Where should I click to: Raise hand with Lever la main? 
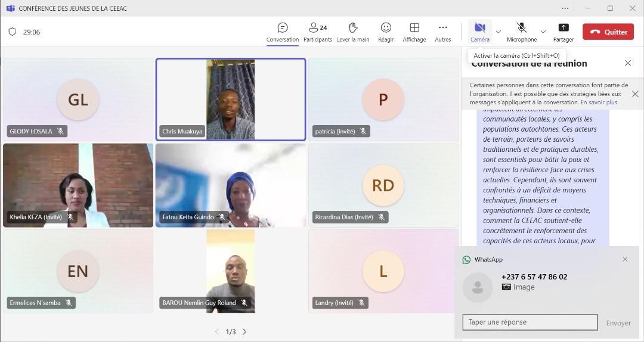(x=353, y=32)
